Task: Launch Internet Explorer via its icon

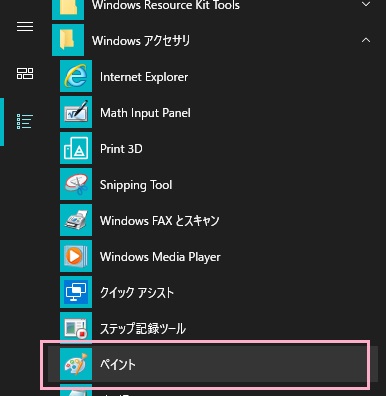Action: pyautogui.click(x=76, y=76)
